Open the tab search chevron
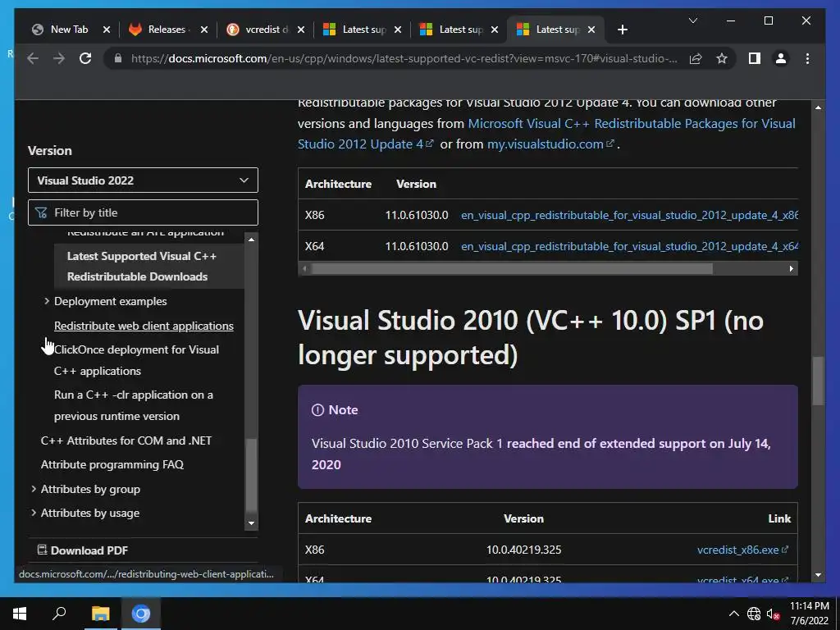 pos(692,21)
